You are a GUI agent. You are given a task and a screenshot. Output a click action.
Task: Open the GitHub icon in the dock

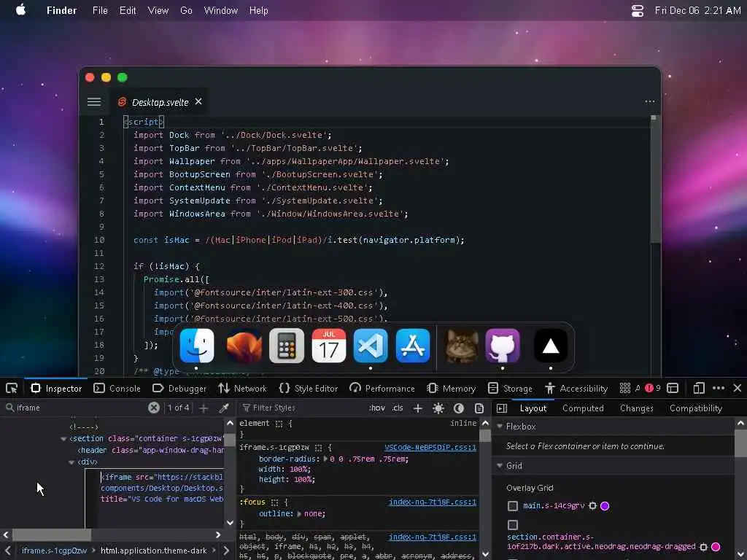[503, 346]
